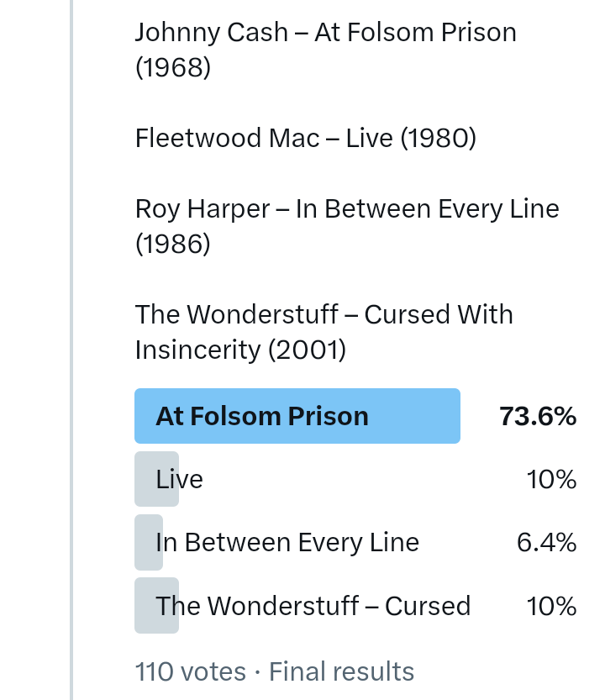Select the winning At Folsom Prison poll option

pos(262,417)
